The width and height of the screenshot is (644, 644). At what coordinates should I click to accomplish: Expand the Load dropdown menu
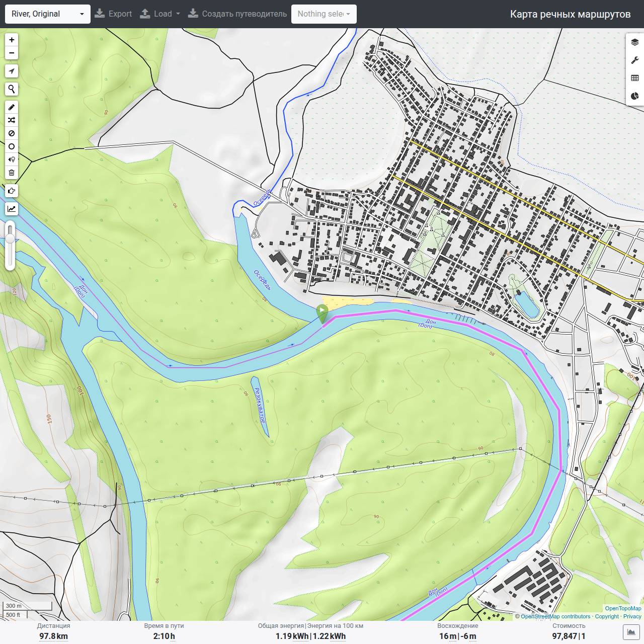(x=159, y=14)
